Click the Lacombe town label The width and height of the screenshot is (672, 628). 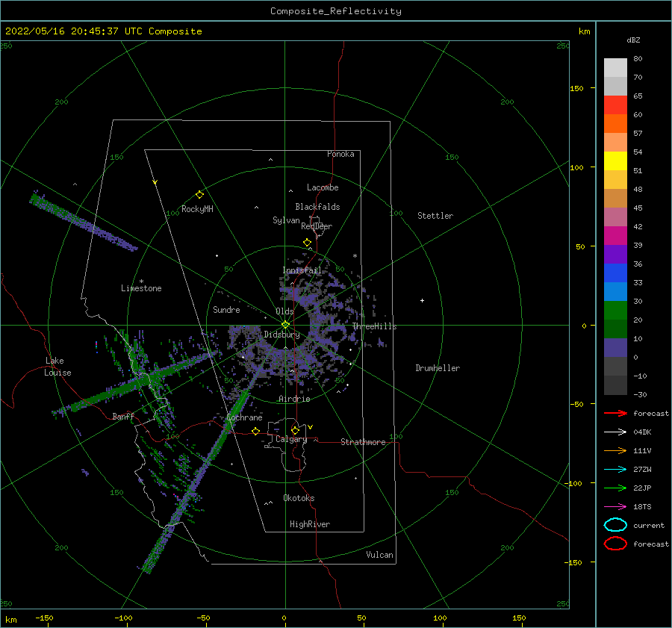[x=323, y=187]
